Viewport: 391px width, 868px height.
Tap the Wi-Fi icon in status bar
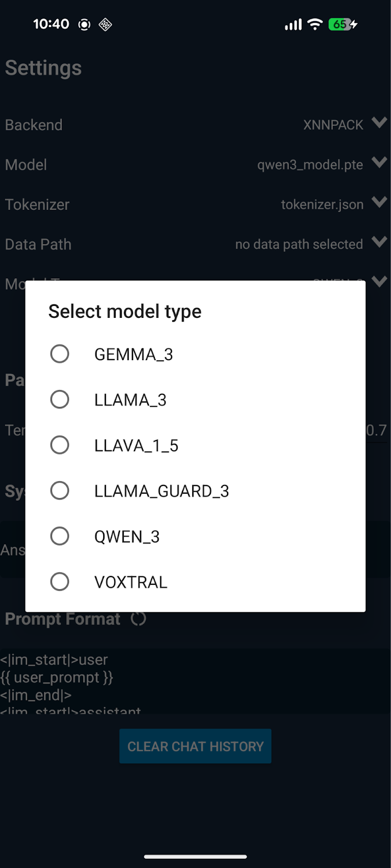click(315, 24)
